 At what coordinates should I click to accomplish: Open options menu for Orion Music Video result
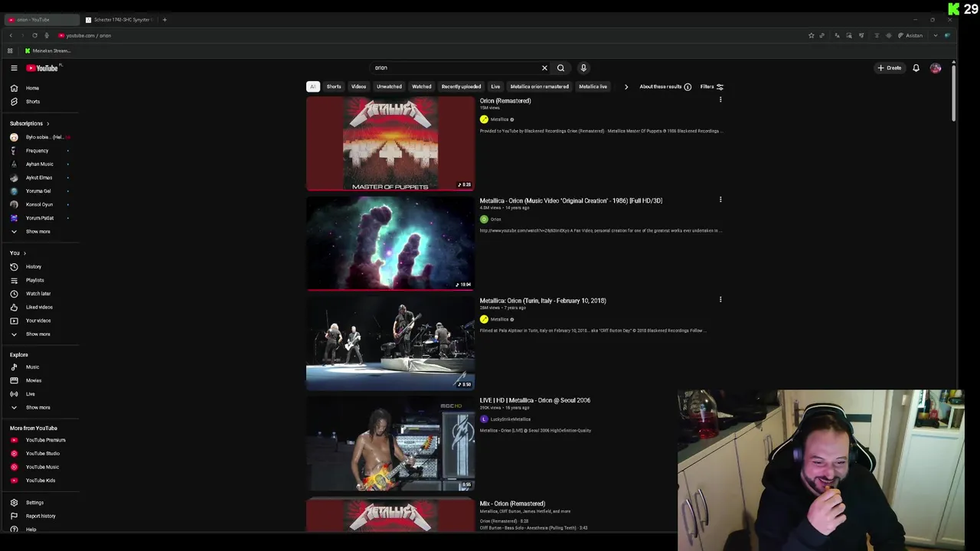720,200
